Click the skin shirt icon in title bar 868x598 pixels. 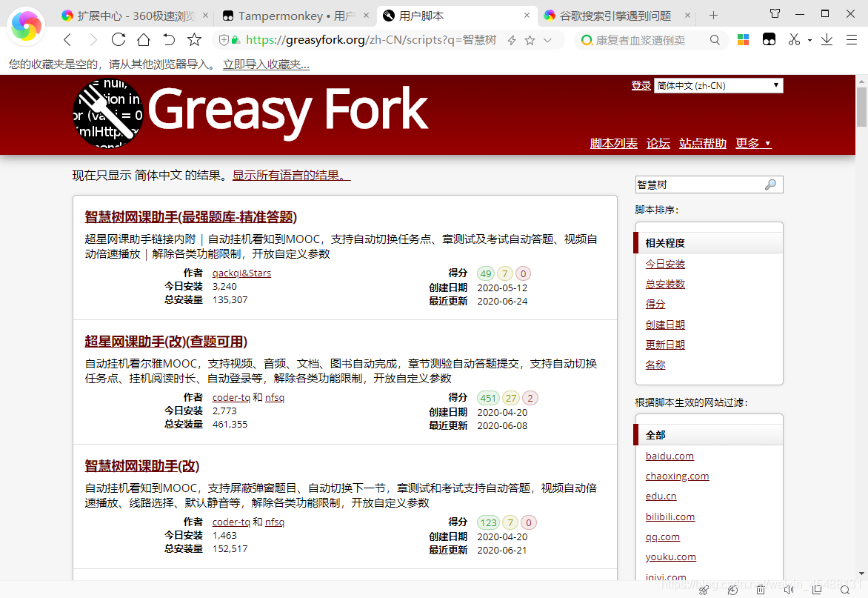[775, 13]
